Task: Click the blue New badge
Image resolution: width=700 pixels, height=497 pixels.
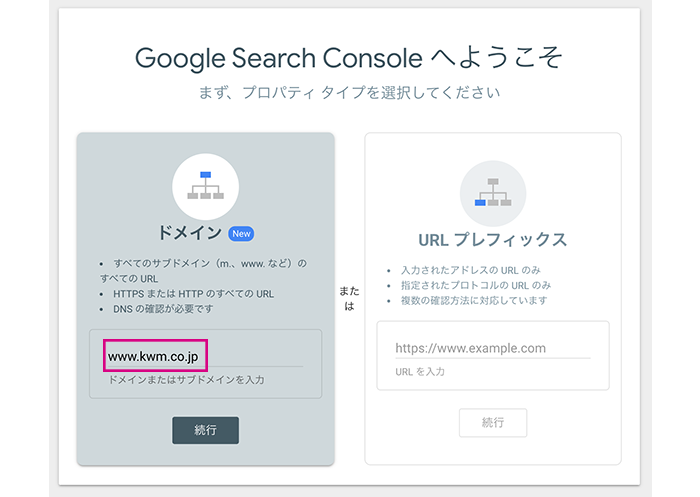Action: (241, 234)
